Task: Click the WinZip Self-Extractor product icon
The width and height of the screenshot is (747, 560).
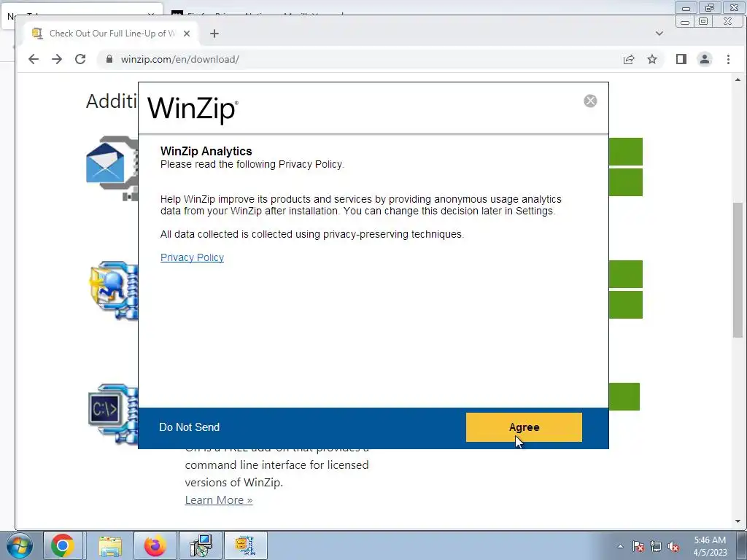Action: coord(113,289)
